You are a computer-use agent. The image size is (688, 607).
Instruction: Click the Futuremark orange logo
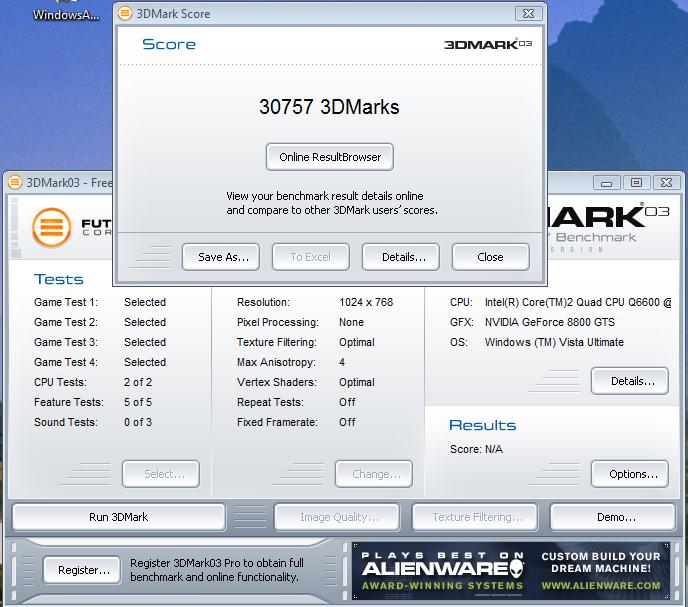click(x=52, y=227)
